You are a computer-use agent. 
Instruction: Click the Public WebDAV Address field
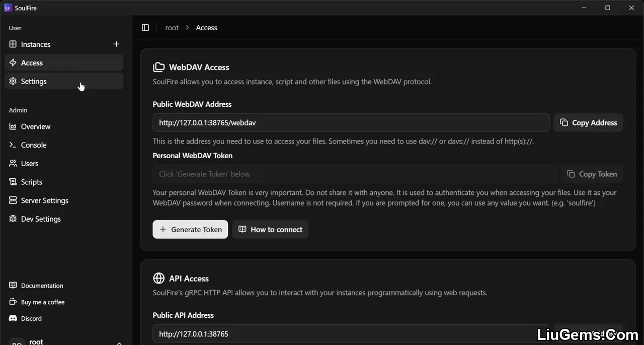pyautogui.click(x=351, y=122)
